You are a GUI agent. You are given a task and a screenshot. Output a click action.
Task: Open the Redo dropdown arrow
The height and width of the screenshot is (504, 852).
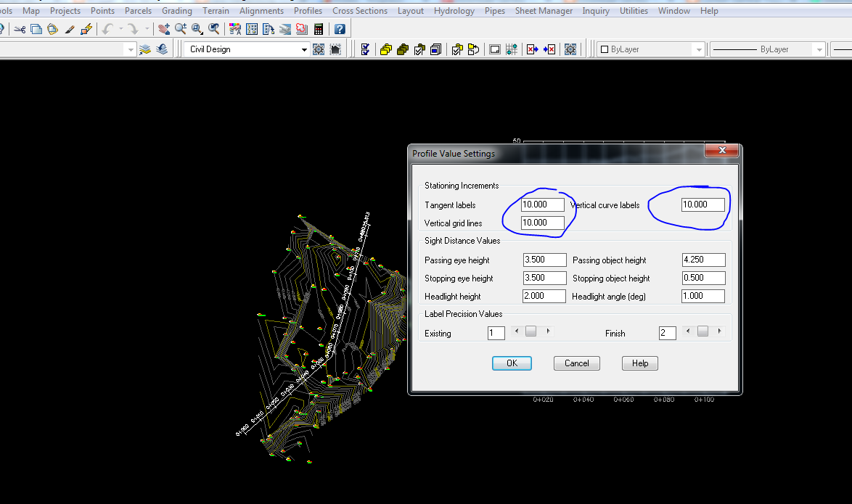point(146,29)
